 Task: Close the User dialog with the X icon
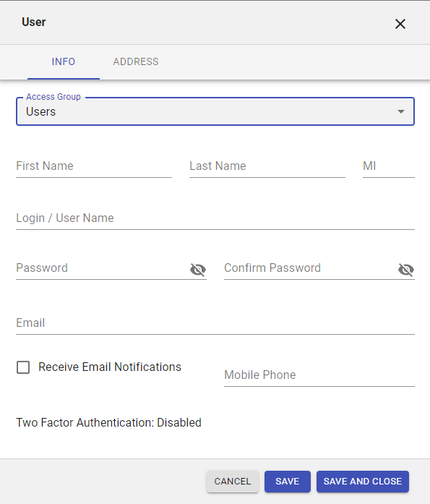[400, 23]
